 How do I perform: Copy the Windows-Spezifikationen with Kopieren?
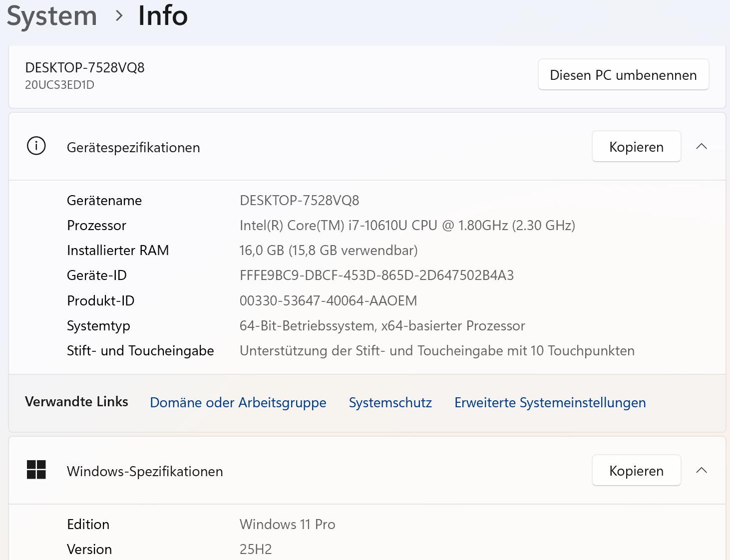(636, 471)
